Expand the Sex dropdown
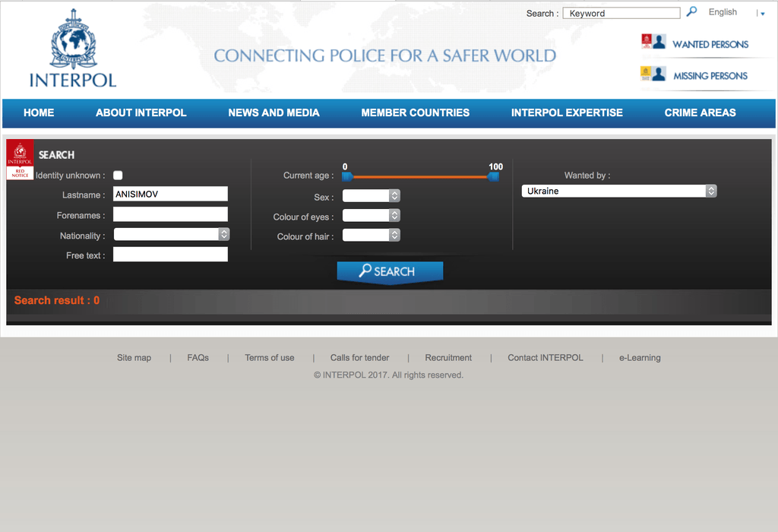 (371, 196)
